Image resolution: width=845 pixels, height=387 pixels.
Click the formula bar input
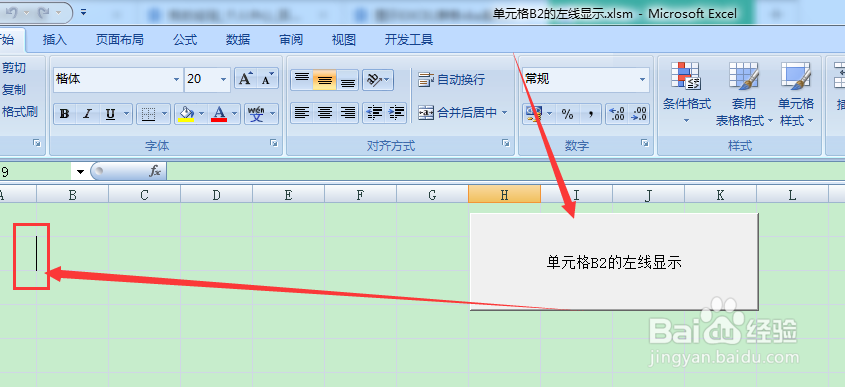tap(505, 172)
